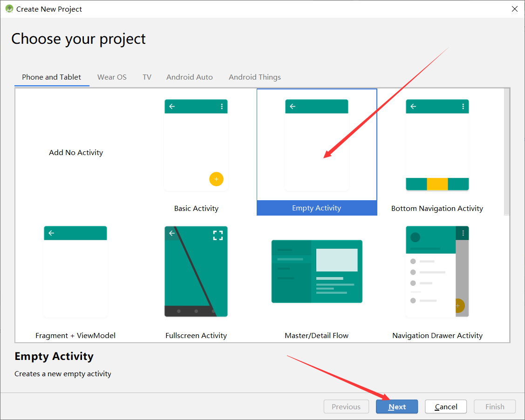The width and height of the screenshot is (525, 420).
Task: Click the three-dot menu in Basic Activity preview
Action: (x=222, y=107)
